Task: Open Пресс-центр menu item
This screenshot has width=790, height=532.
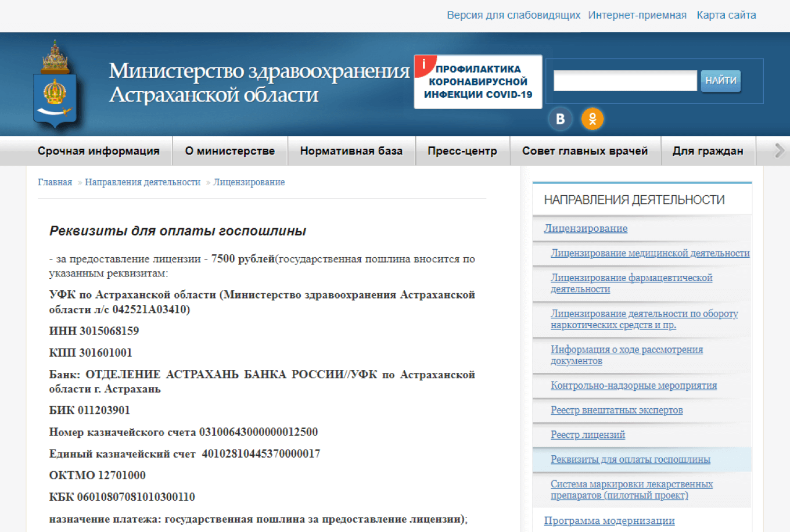Action: [x=462, y=151]
